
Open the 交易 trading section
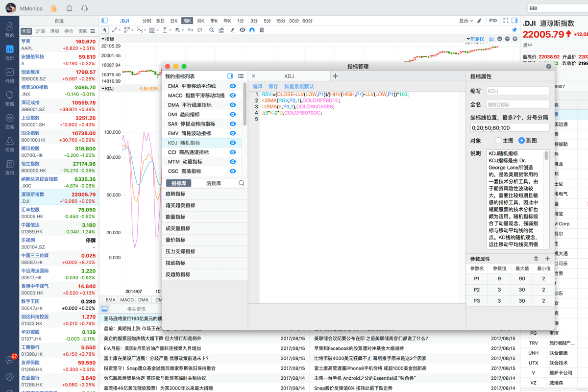click(9, 121)
